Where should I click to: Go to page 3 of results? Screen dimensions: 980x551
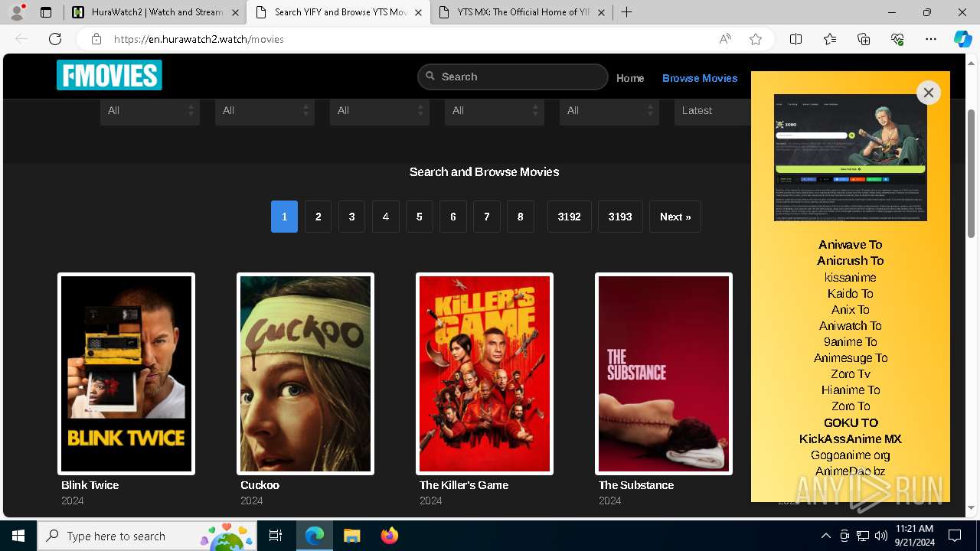point(351,217)
